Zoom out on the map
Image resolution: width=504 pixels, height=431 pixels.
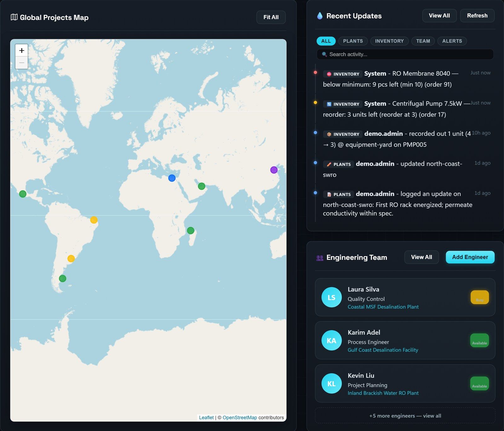(22, 63)
